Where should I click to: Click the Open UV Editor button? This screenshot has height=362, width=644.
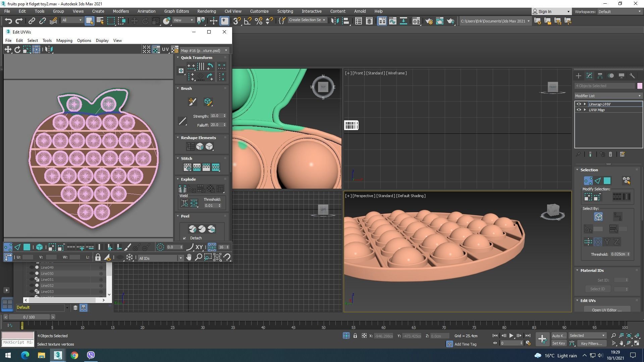pyautogui.click(x=606, y=310)
